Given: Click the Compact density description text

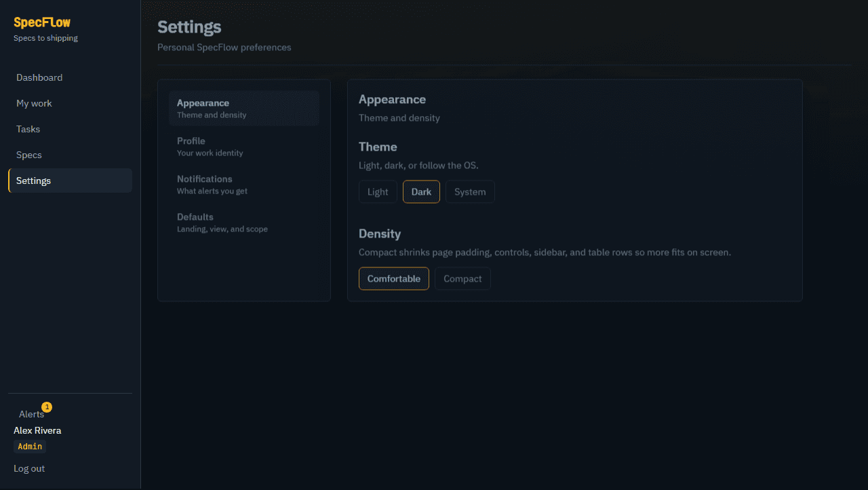Looking at the screenshot, I should [x=545, y=252].
